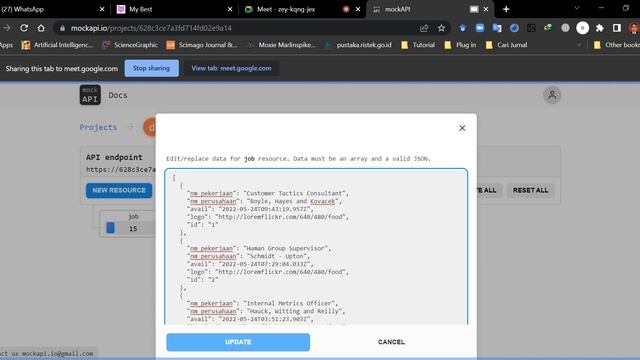The width and height of the screenshot is (640, 360).
Task: Open a new browser tab
Action: click(506, 9)
